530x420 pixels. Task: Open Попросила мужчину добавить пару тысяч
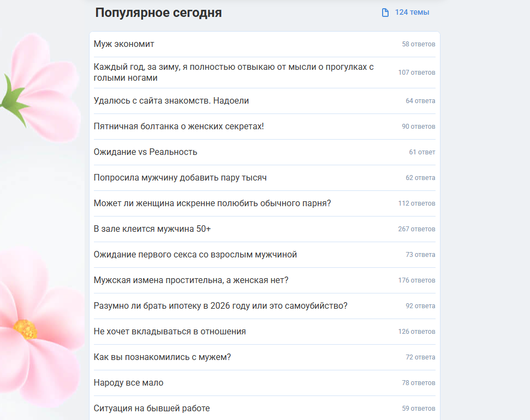click(x=180, y=178)
